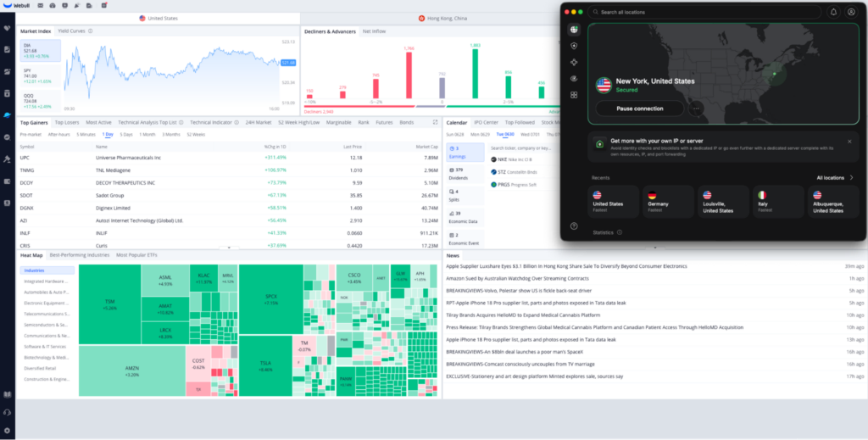Sort table by the Market Cap column header
Screen dimensions: 868x440
pyautogui.click(x=427, y=147)
